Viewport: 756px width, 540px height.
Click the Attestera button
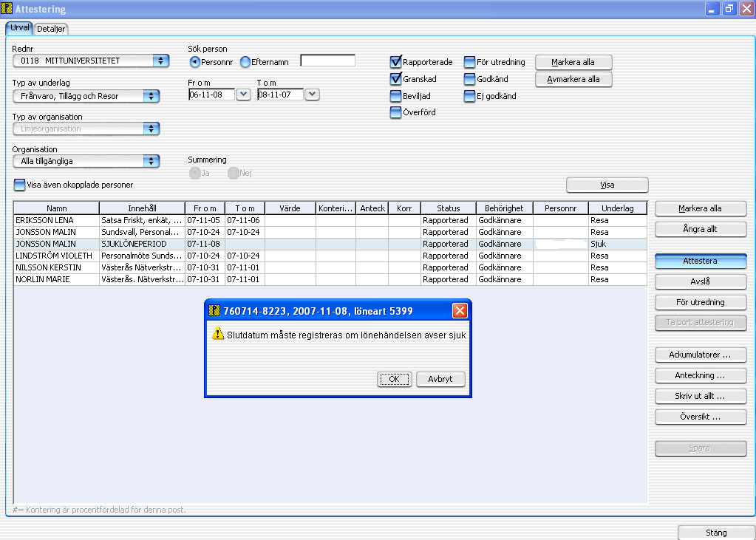coord(700,261)
